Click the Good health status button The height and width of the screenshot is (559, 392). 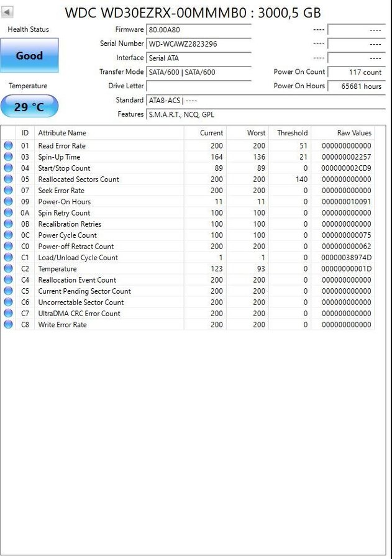pos(29,56)
